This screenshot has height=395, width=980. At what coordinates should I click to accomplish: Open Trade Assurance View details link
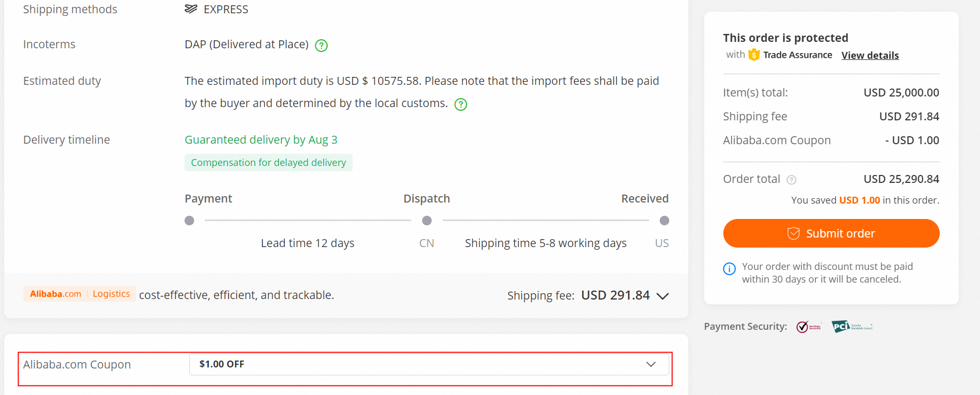coord(870,55)
